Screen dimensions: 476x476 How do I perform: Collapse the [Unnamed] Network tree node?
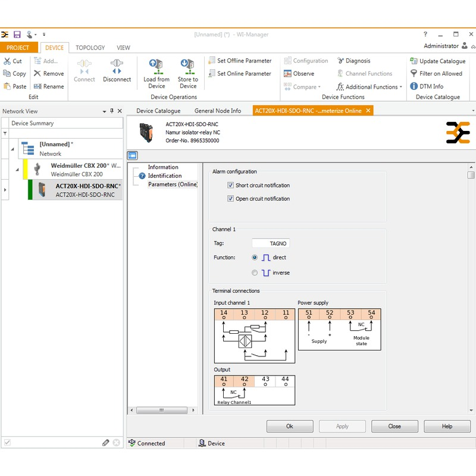[x=12, y=149]
